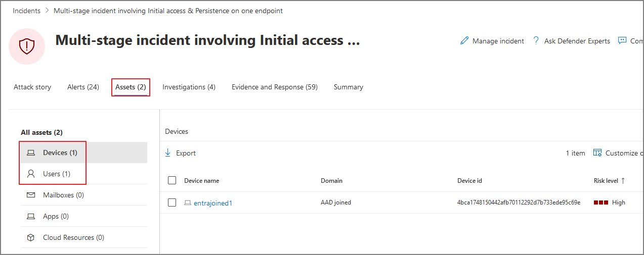
Task: Click the comment speech bubble icon
Action: click(622, 41)
